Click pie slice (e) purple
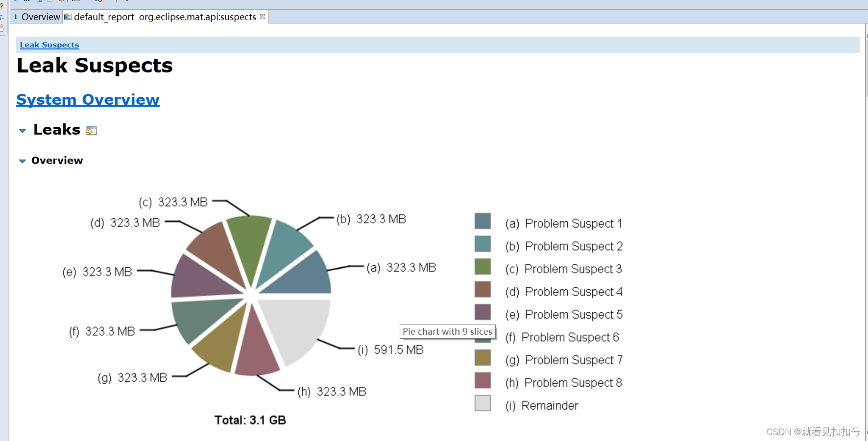The height and width of the screenshot is (441, 868). 198,279
